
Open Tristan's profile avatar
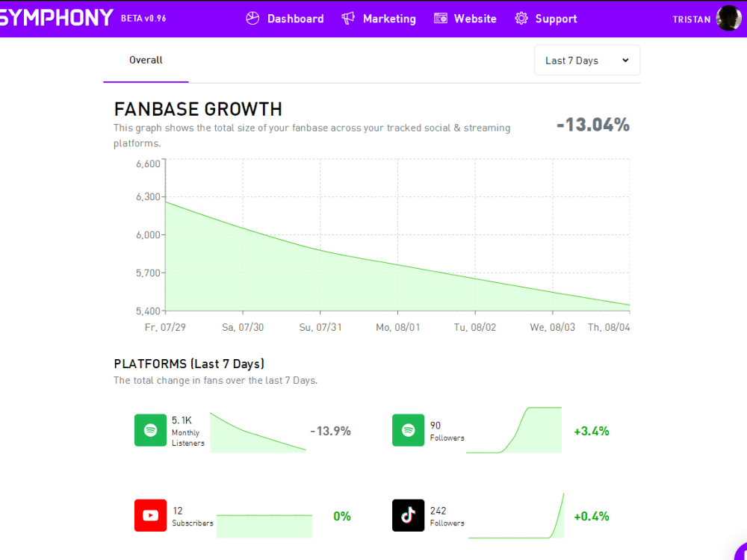(729, 19)
